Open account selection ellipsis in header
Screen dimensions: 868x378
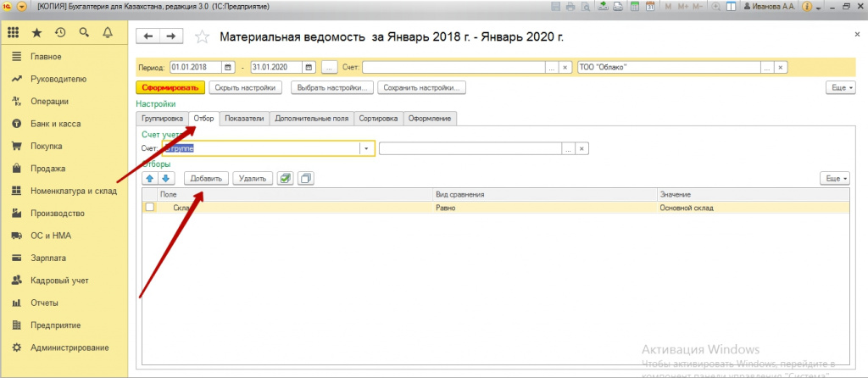coord(552,67)
